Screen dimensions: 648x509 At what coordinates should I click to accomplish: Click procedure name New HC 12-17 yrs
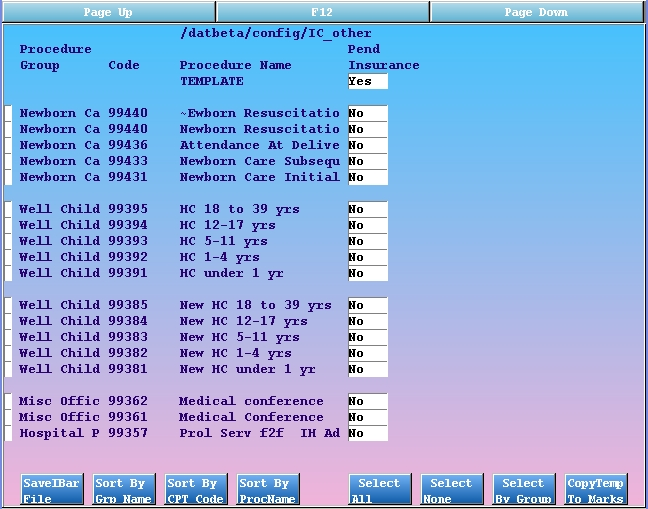pyautogui.click(x=243, y=321)
